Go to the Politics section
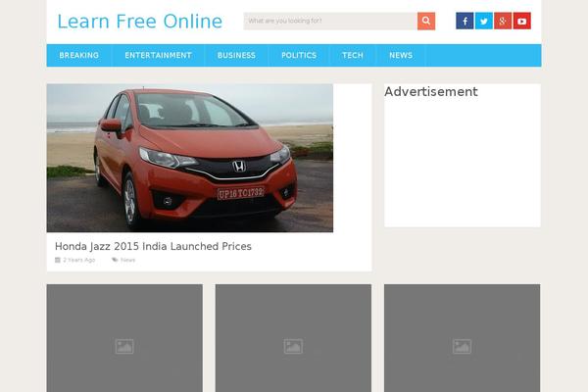The height and width of the screenshot is (392, 588). (x=299, y=55)
